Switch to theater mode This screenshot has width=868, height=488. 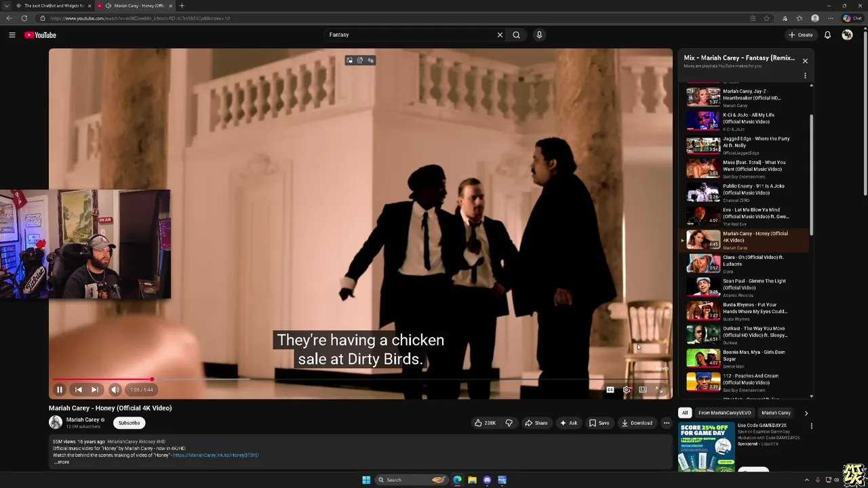(x=643, y=390)
